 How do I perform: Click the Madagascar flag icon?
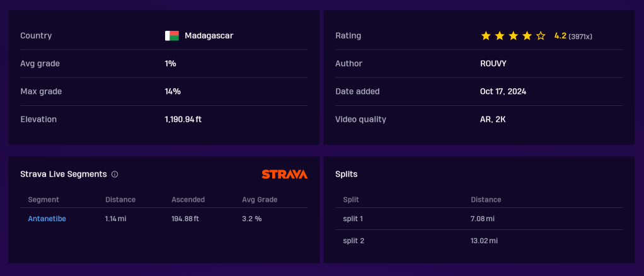click(172, 36)
